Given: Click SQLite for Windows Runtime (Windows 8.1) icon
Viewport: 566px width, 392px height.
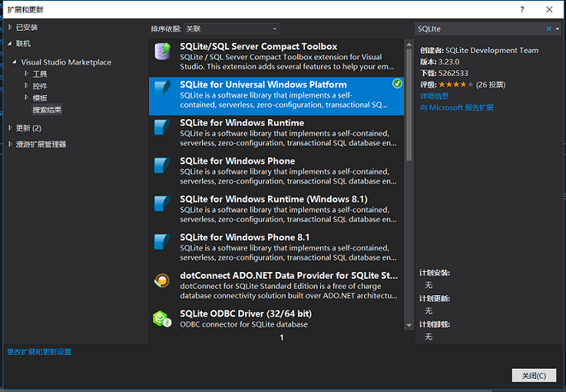Looking at the screenshot, I should [162, 203].
